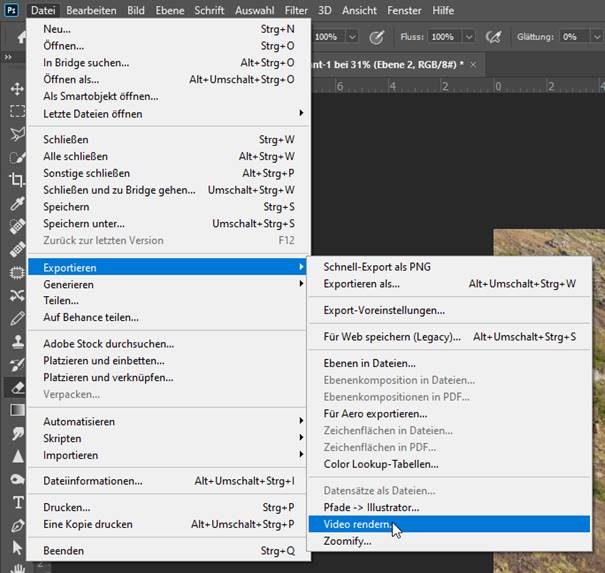
Task: Choose Schnell-Export als PNG
Action: tap(449, 267)
